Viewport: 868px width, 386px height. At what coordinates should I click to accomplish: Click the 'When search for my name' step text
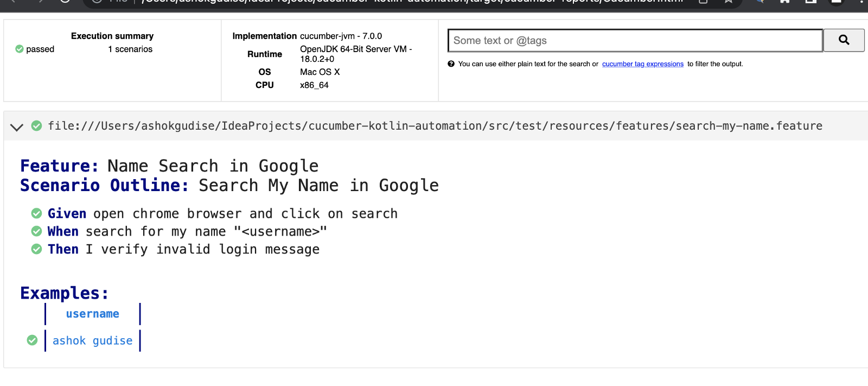(x=187, y=232)
